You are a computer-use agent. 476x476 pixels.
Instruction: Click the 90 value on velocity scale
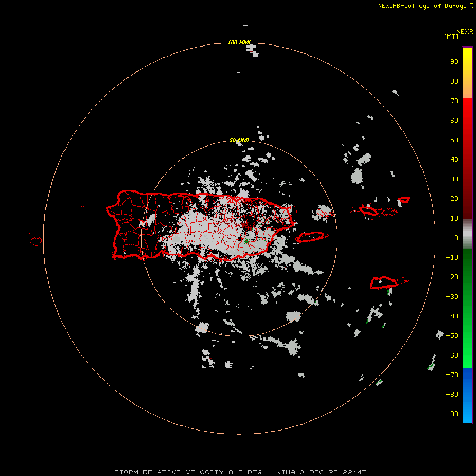(x=454, y=62)
